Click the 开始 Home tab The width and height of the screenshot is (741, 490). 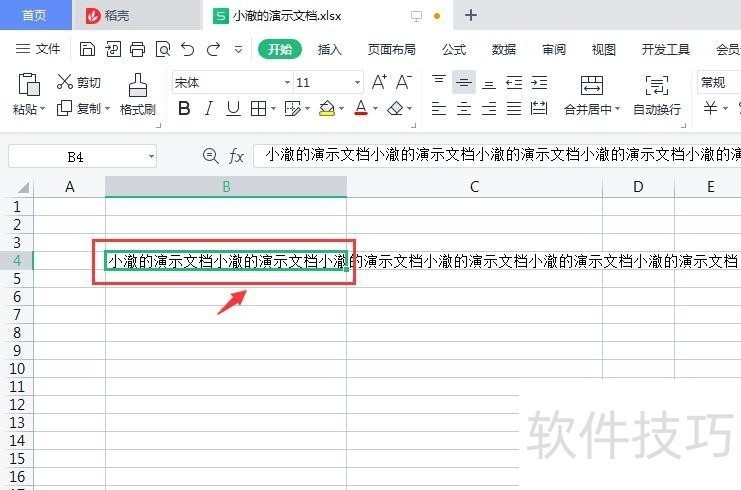280,49
